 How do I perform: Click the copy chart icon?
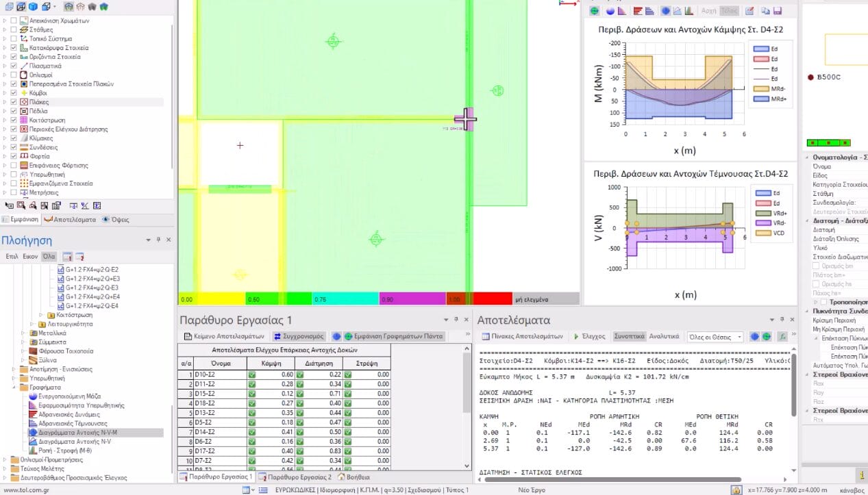[765, 11]
